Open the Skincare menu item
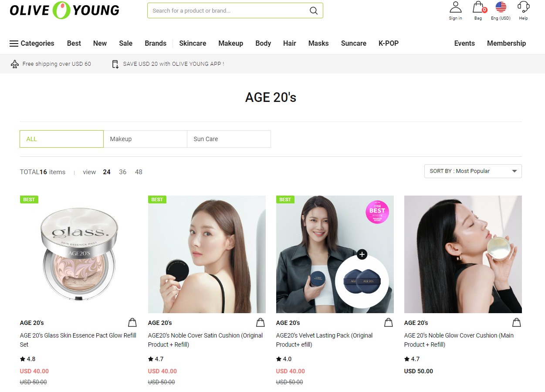This screenshot has width=545, height=392. [x=193, y=43]
